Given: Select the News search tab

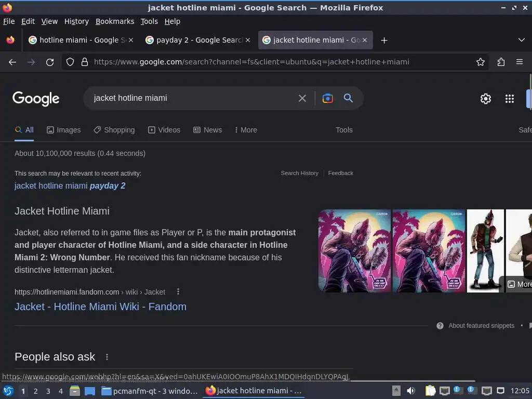Looking at the screenshot, I should 208,130.
